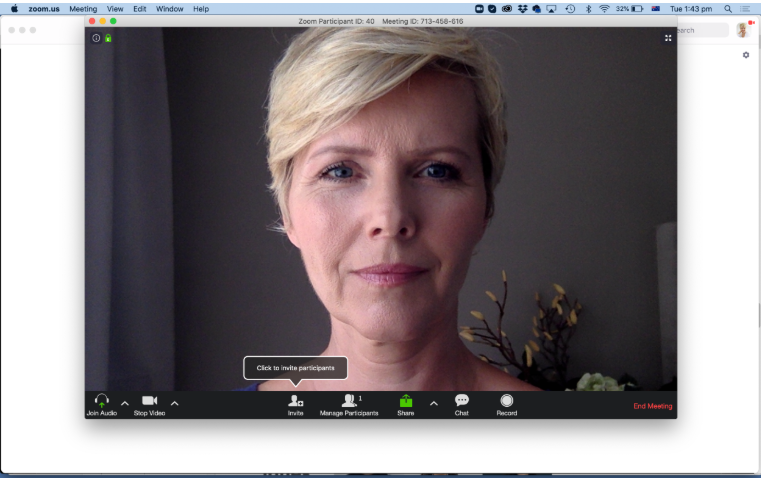Open the Meeting menu in the menu bar

click(83, 9)
